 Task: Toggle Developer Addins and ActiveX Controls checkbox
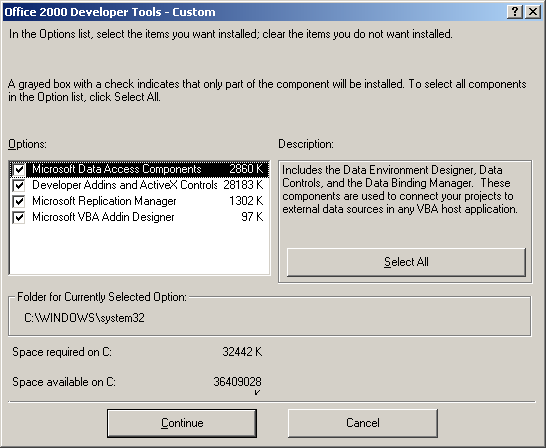tap(19, 186)
